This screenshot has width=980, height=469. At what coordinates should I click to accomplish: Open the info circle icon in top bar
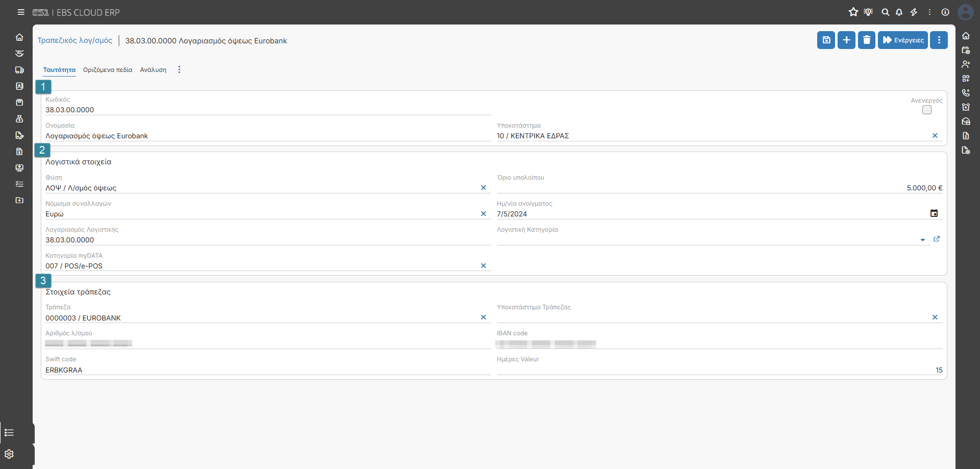point(945,12)
